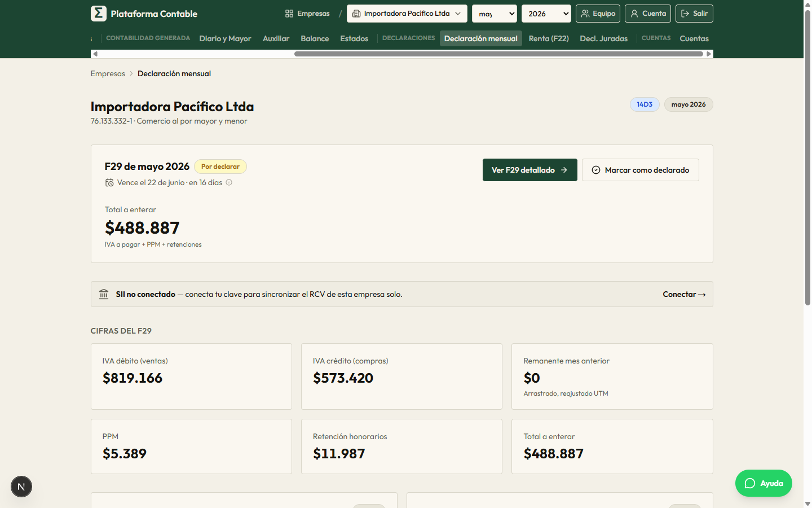812x508 pixels.
Task: Open the Importadora Pacífico Ltda company selector
Action: pyautogui.click(x=407, y=14)
